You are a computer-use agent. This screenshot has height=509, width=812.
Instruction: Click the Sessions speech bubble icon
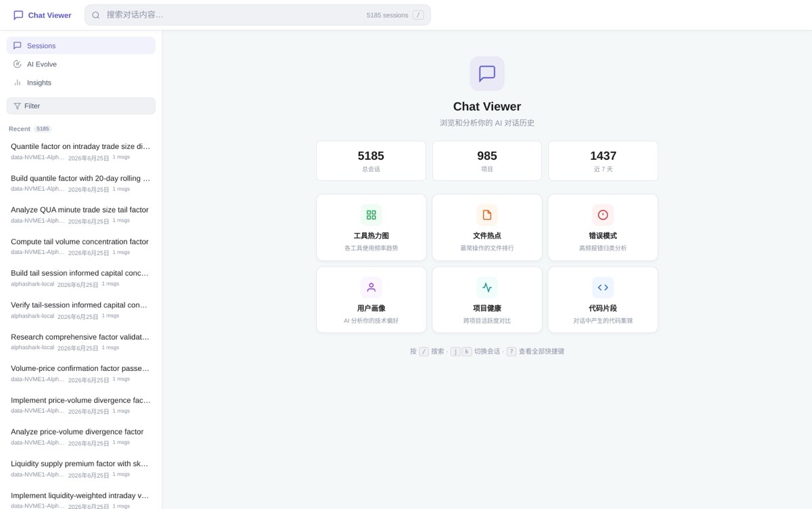tap(18, 45)
